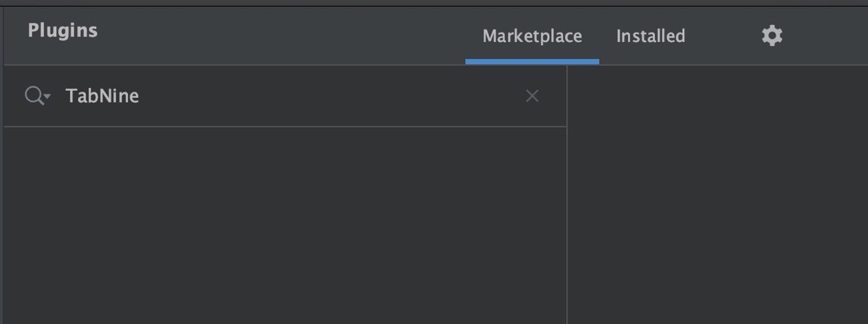Viewport: 868px width, 324px height.
Task: Focus the plugin search field
Action: (292, 96)
